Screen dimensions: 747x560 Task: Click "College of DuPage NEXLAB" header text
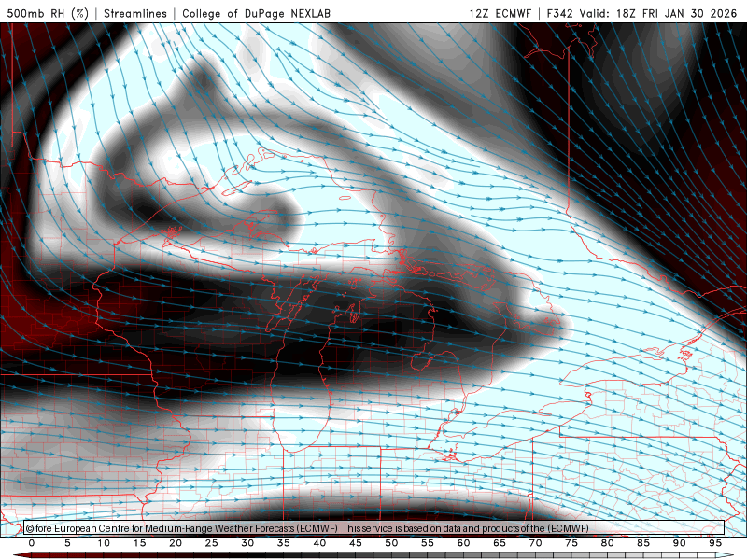(x=256, y=13)
